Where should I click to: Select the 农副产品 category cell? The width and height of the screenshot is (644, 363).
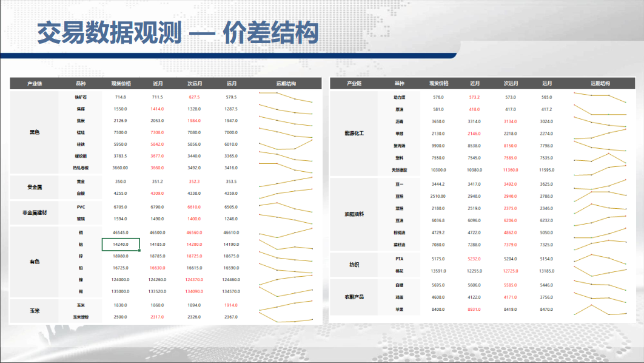coord(354,297)
